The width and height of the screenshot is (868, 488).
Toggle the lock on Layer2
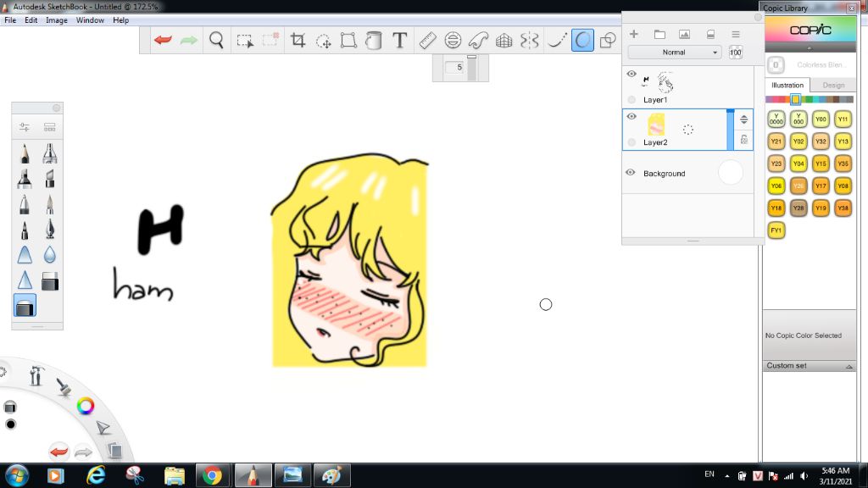744,140
